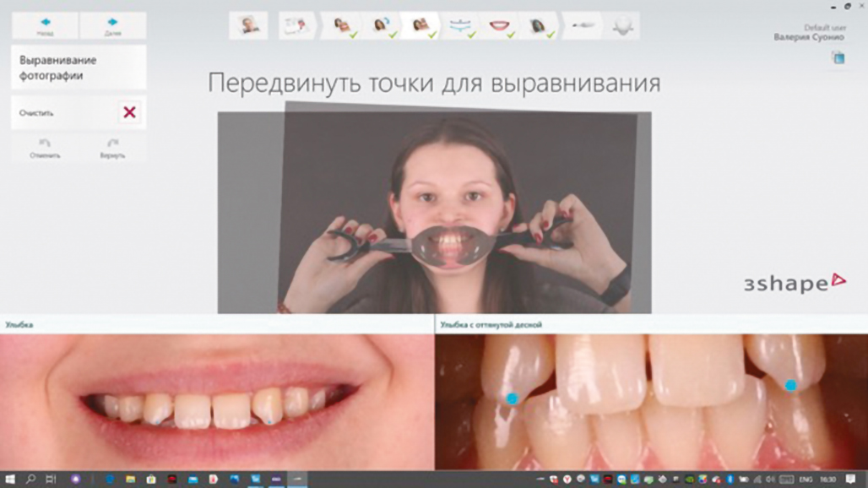Open the dental instrument workflow step
Screen dimensions: 868x488
click(x=582, y=25)
